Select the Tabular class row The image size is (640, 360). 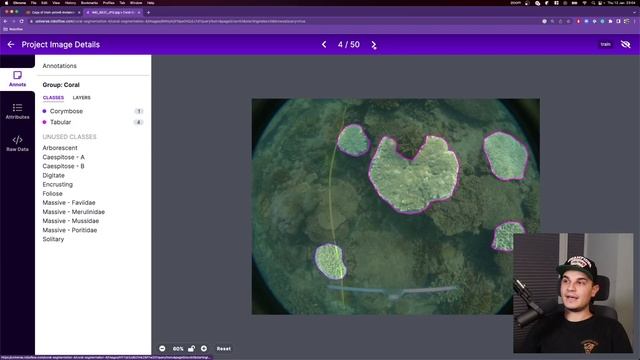click(93, 122)
